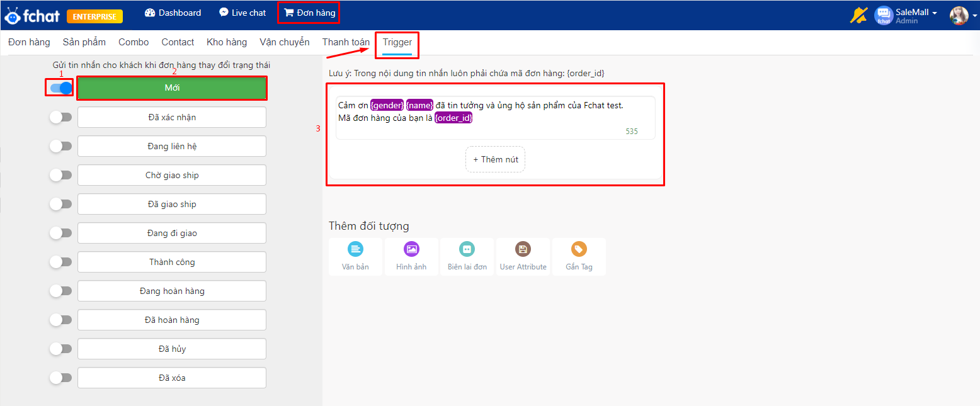Select the Thành công status button

pos(172,262)
